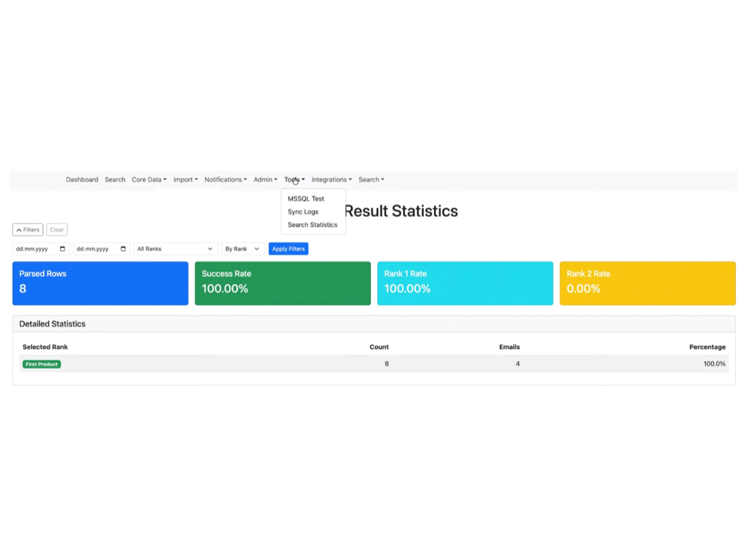Open the By Rank select box
This screenshot has width=747, height=560.
[243, 249]
